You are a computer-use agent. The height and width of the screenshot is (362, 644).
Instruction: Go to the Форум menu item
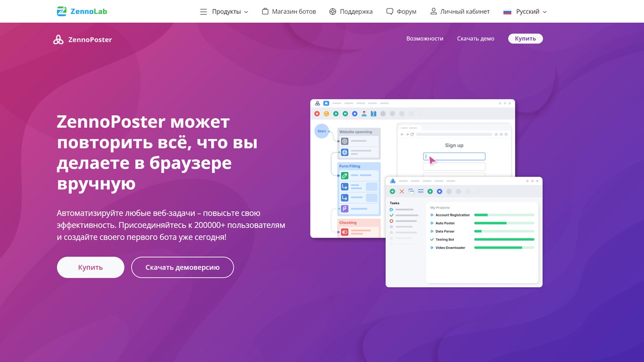pos(401,11)
